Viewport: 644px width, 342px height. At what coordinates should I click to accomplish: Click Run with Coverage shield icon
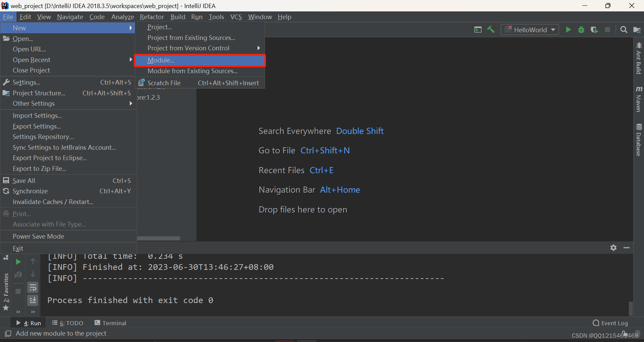[594, 30]
